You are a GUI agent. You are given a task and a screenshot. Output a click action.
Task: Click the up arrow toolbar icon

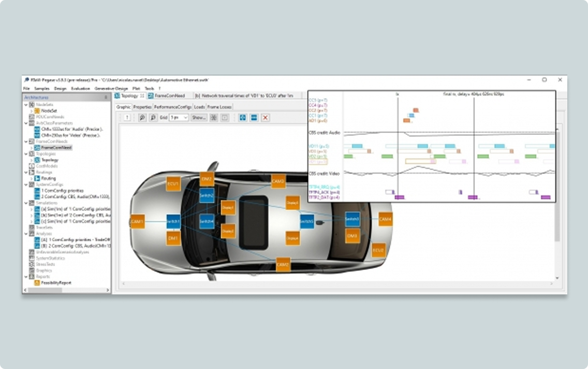[127, 118]
